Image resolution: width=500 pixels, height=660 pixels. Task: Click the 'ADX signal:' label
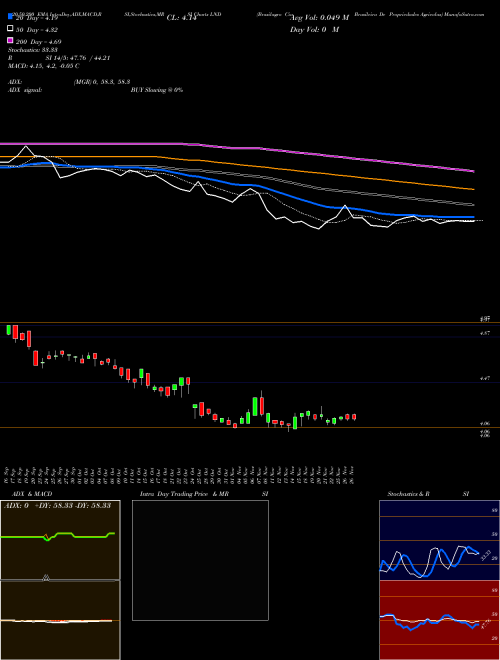[x=25, y=90]
